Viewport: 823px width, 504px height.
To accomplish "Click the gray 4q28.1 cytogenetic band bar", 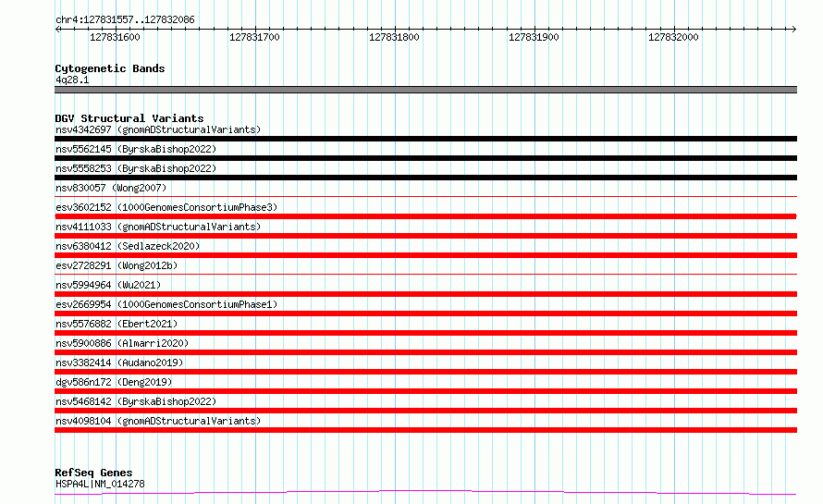I will click(425, 90).
